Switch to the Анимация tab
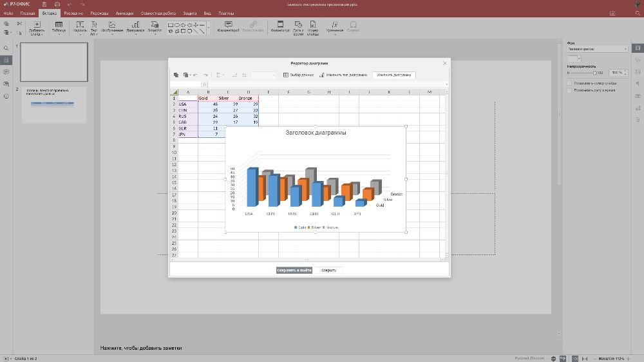The image size is (644, 362). (124, 13)
